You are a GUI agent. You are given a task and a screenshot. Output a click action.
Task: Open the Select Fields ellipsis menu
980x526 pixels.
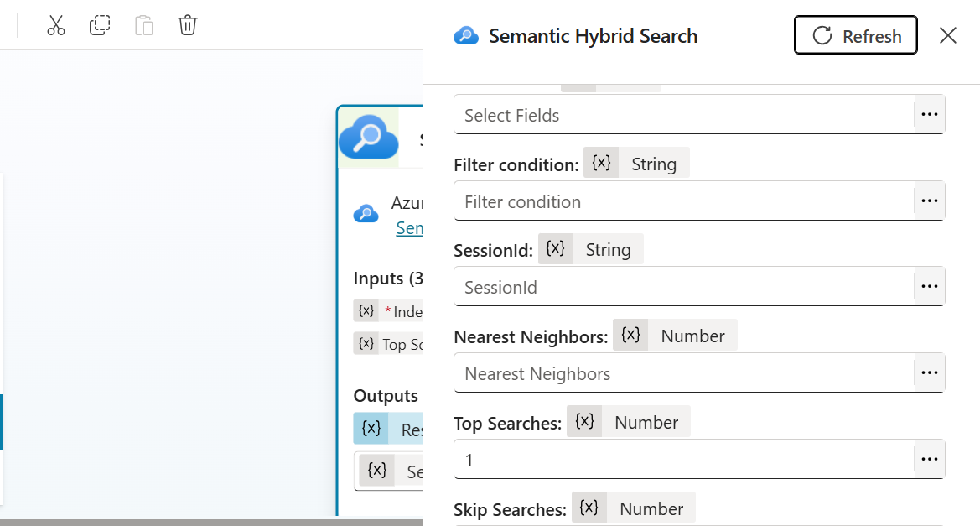click(x=930, y=114)
